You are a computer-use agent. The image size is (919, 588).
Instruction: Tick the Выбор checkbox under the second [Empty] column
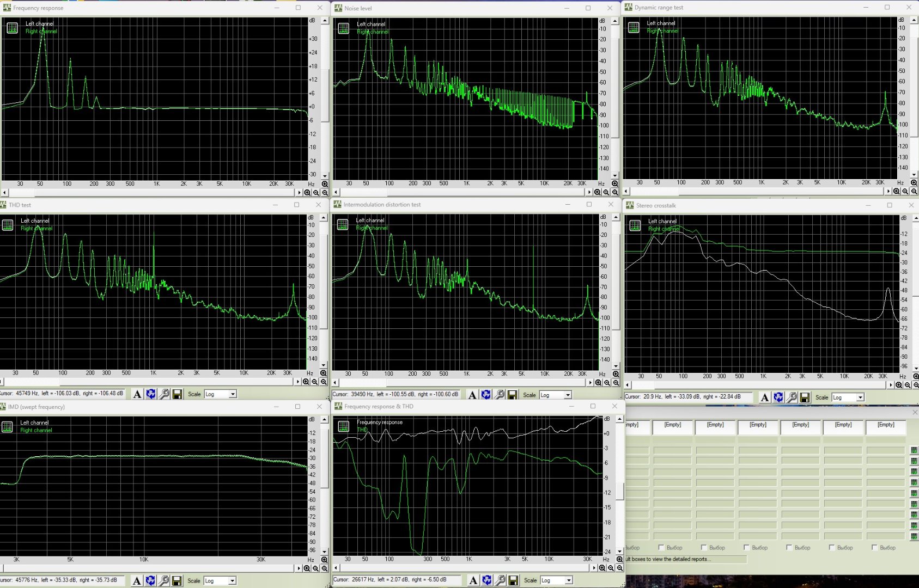(661, 548)
